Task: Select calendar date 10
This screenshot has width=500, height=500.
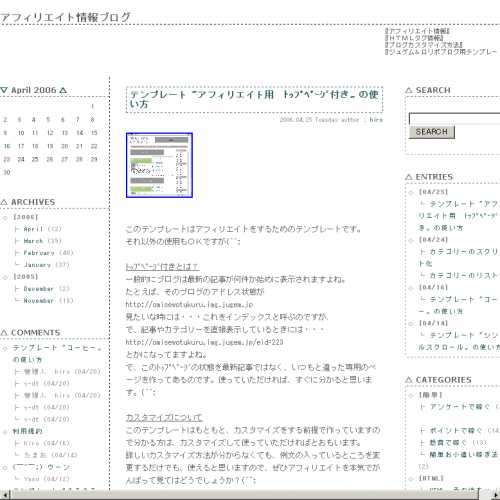Action: pyautogui.click(x=21, y=133)
